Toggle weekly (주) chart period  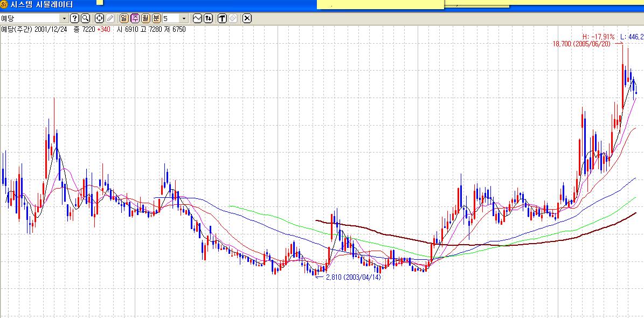tap(135, 18)
